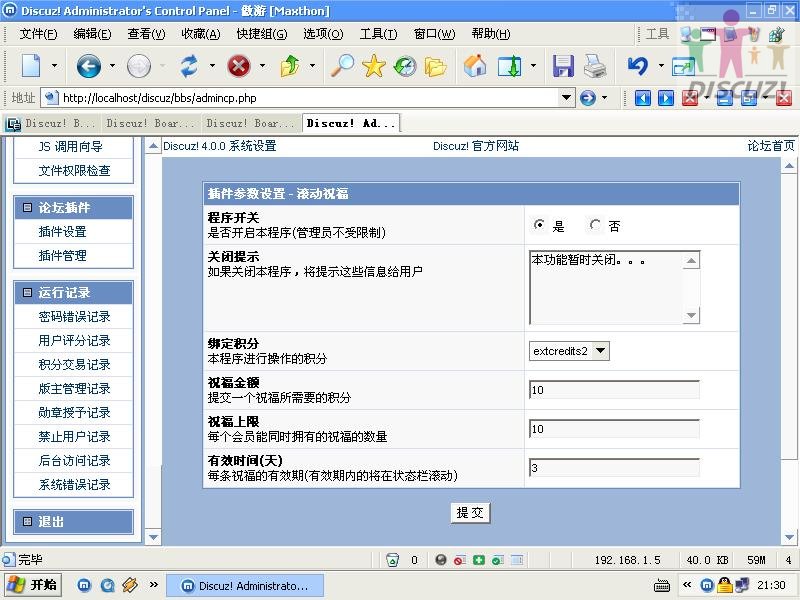Click the recycle bin icon in status bar
The image size is (800, 600).
click(x=392, y=560)
